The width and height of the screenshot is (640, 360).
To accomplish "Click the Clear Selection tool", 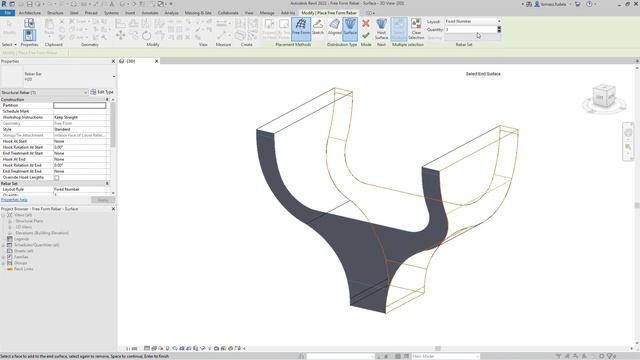I will pos(416,29).
